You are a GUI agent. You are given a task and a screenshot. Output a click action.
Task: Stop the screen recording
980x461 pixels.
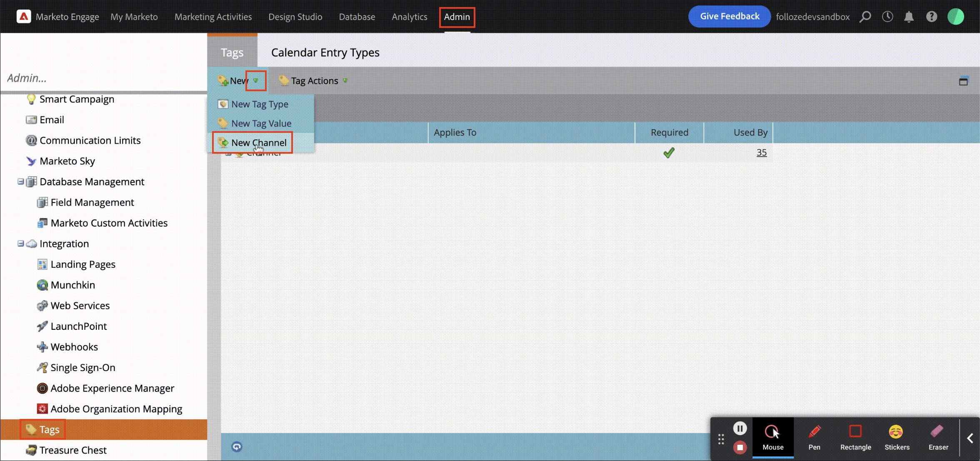point(740,447)
